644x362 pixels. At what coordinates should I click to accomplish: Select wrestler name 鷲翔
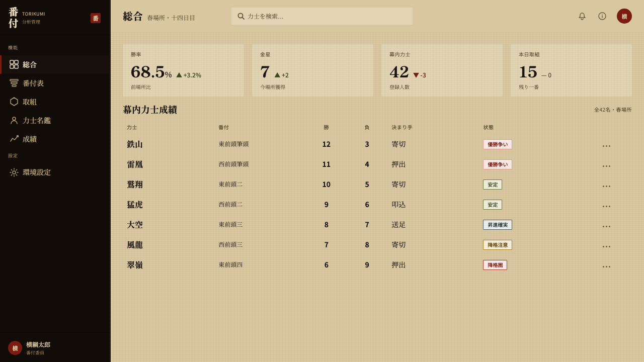[x=135, y=185]
